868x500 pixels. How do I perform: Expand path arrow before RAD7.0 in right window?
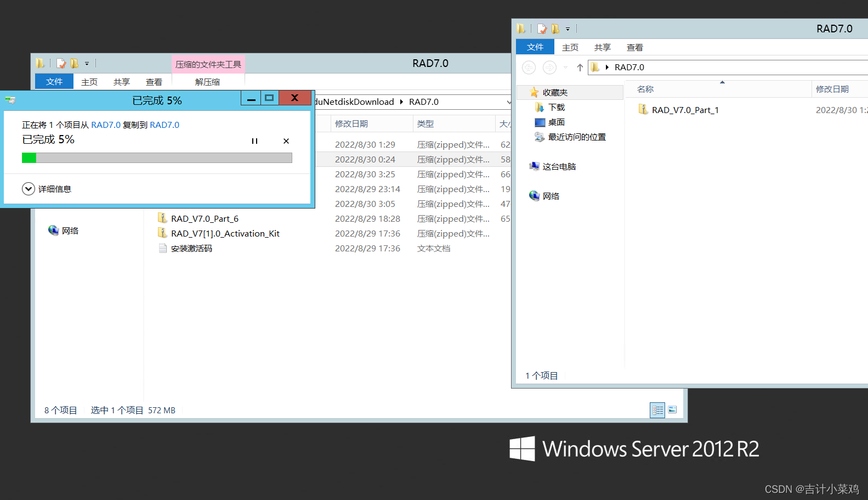(607, 68)
